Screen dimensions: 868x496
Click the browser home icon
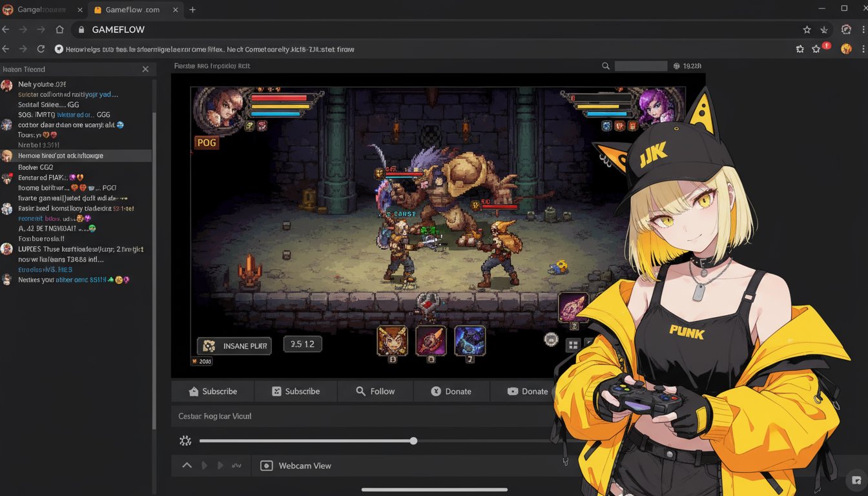59,30
